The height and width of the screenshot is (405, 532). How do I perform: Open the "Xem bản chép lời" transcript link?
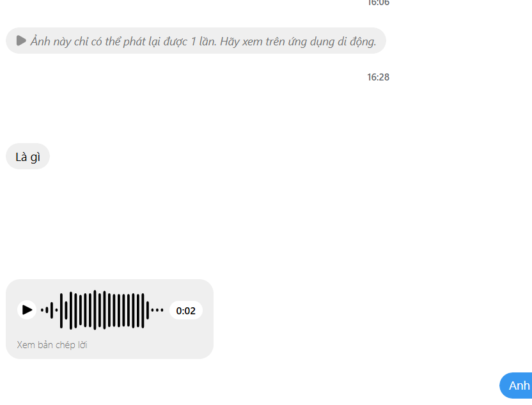pyautogui.click(x=52, y=345)
